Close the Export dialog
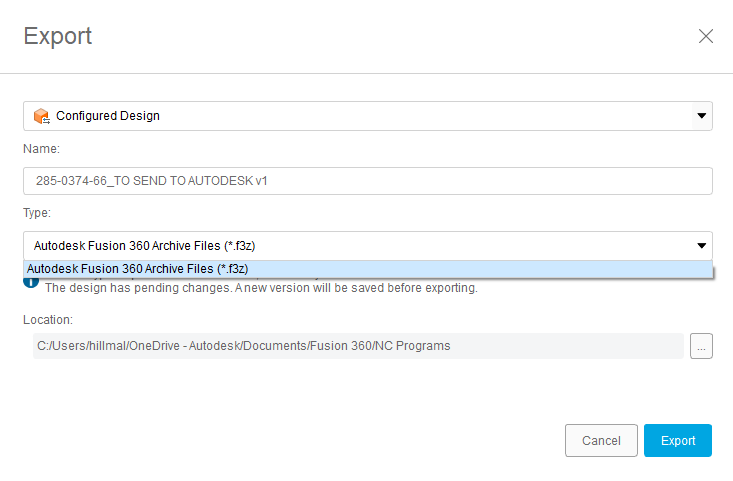733x481 pixels. (x=705, y=36)
